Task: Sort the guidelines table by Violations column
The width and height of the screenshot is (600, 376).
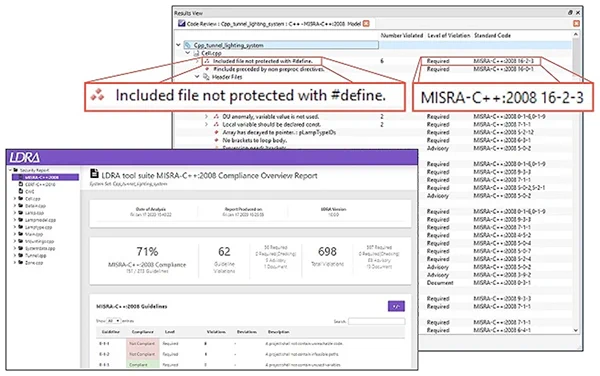Action: (216, 332)
